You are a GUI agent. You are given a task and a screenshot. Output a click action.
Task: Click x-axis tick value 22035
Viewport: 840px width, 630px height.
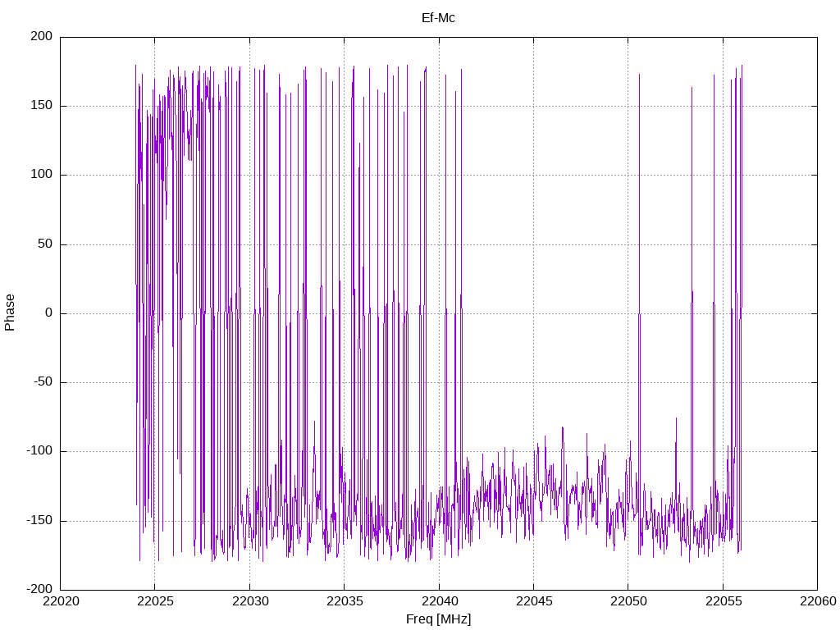(x=345, y=601)
